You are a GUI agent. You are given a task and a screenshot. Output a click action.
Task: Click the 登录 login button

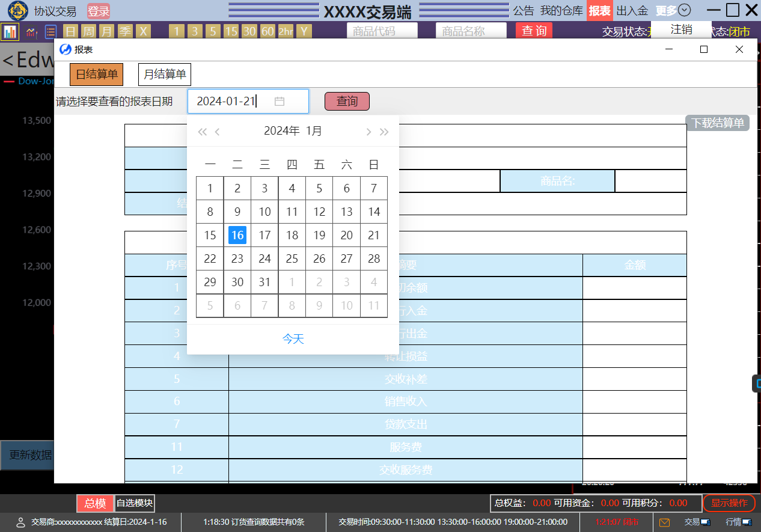coord(99,11)
